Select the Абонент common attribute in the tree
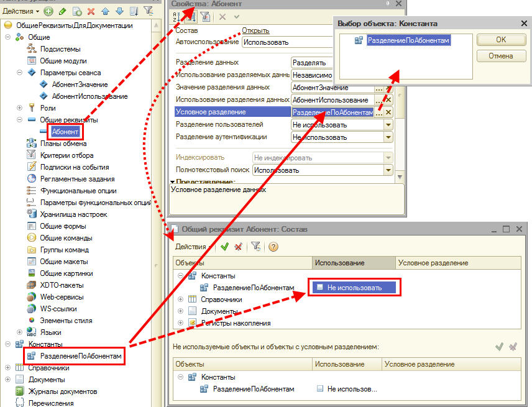Image resolution: width=532 pixels, height=407 pixels. point(65,132)
